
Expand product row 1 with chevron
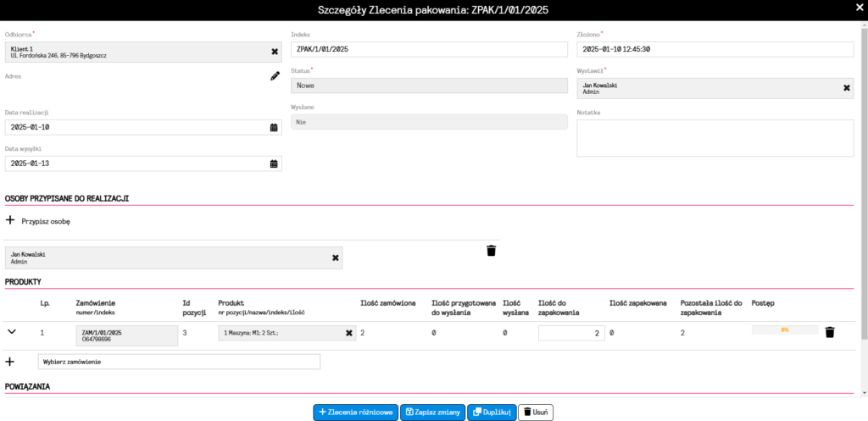tap(12, 331)
